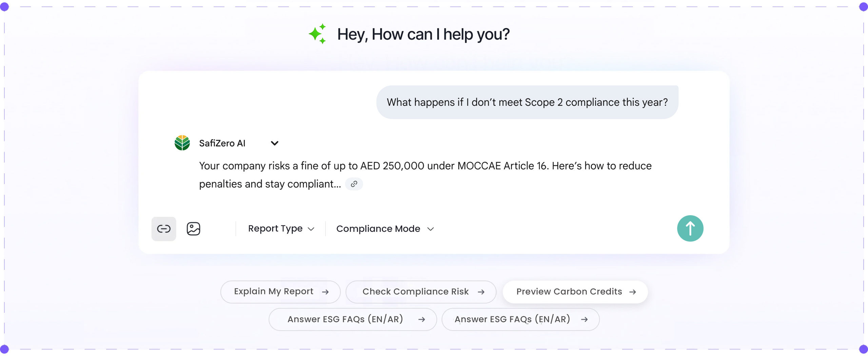Open the Compliance Mode dropdown
The width and height of the screenshot is (868, 356).
click(384, 229)
